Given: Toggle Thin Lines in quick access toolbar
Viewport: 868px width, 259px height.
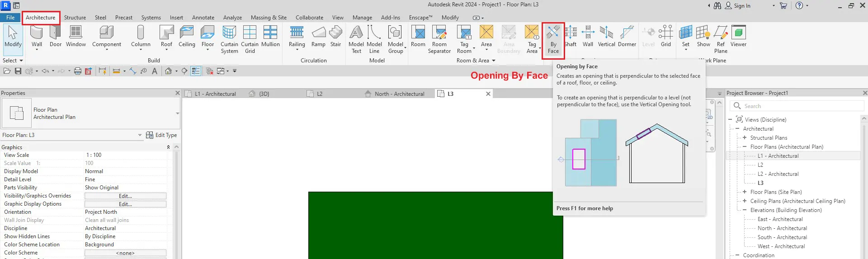Looking at the screenshot, I should (x=196, y=71).
